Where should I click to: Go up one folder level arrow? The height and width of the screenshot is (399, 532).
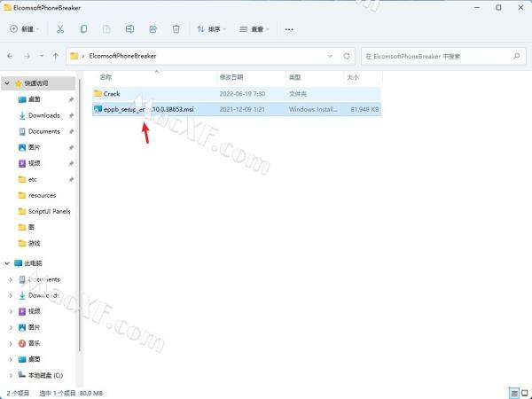coord(56,56)
